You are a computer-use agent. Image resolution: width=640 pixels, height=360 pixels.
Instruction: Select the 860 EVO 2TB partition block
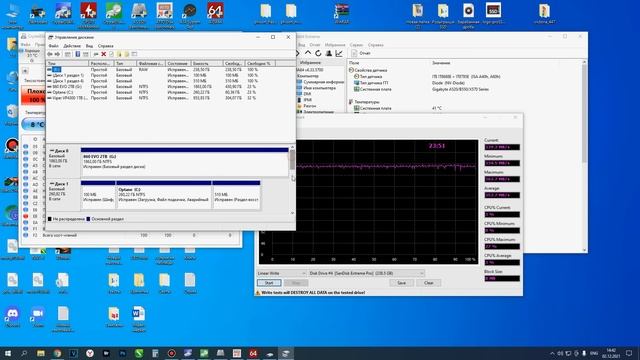(184, 162)
